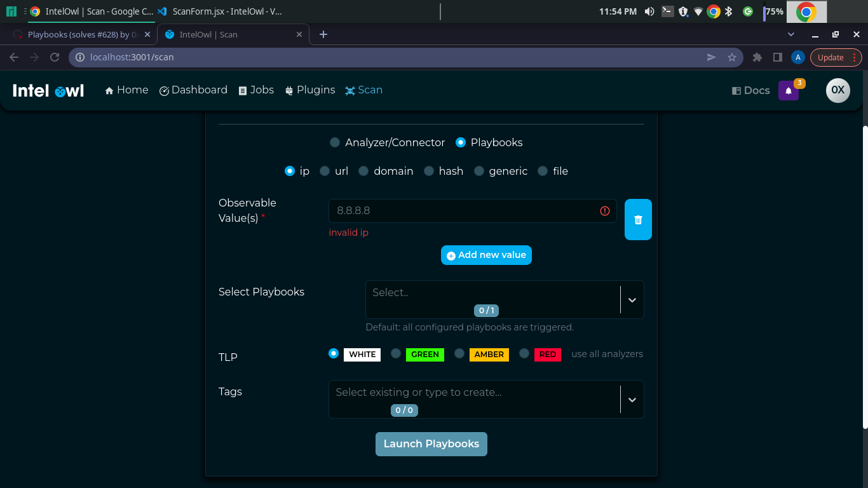This screenshot has width=868, height=488.
Task: Click the share page arrow icon
Action: [711, 57]
